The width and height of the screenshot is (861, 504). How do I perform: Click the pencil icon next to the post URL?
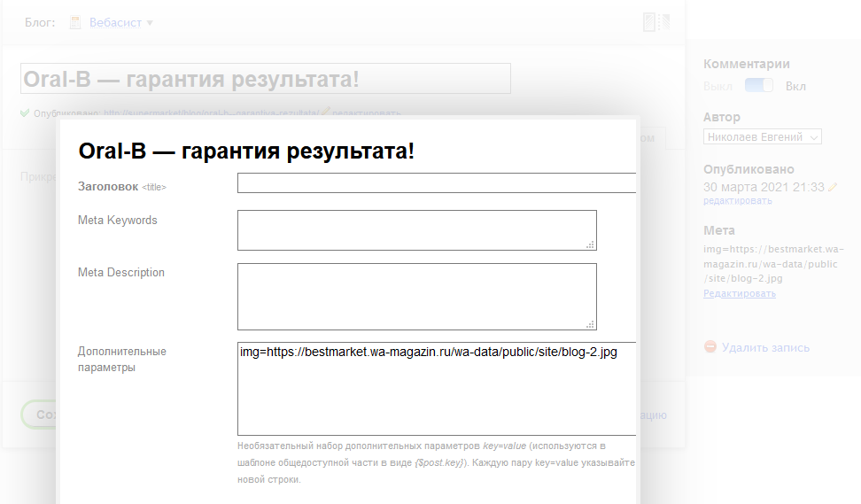(326, 112)
